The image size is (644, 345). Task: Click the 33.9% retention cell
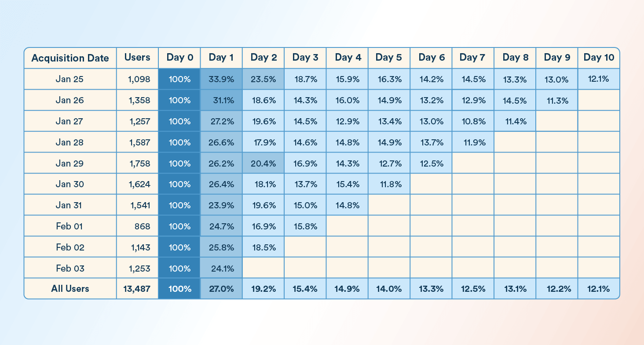coord(221,79)
